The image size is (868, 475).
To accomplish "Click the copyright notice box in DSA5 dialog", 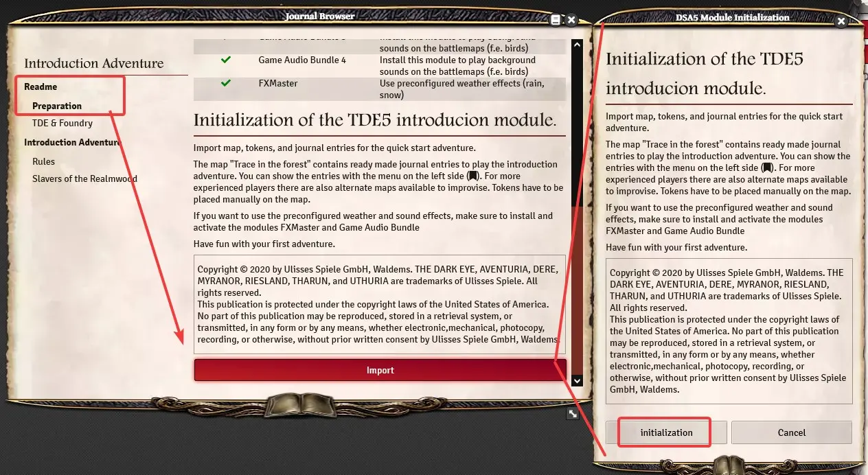I will [729, 331].
